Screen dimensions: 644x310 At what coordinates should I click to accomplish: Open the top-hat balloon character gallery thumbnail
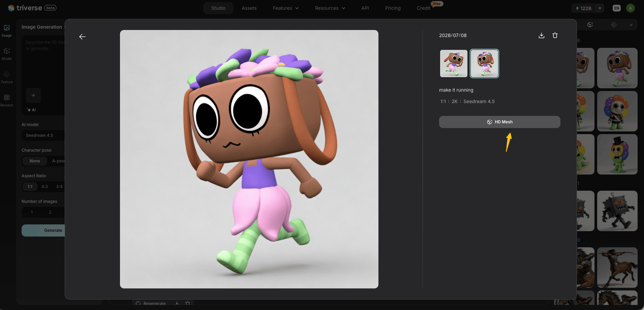click(x=617, y=154)
